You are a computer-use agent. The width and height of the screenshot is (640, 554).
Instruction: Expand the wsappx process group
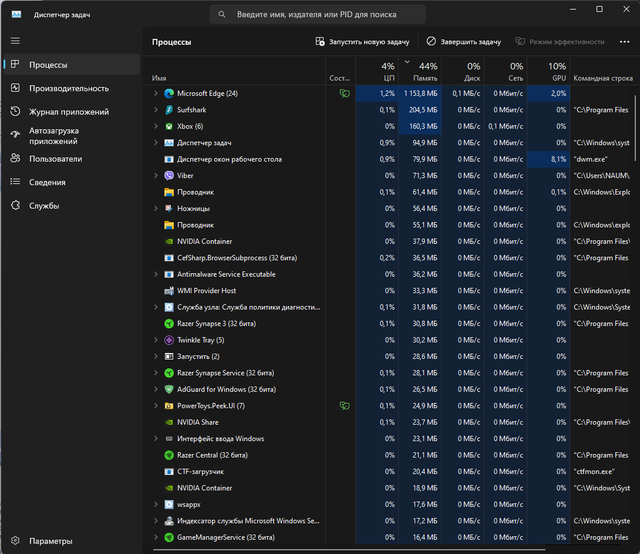click(156, 505)
